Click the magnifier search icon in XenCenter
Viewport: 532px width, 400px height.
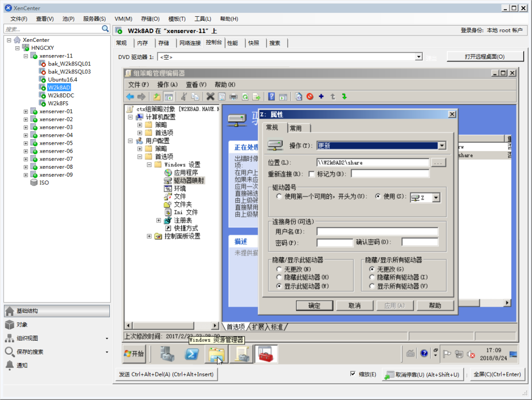coord(105,29)
